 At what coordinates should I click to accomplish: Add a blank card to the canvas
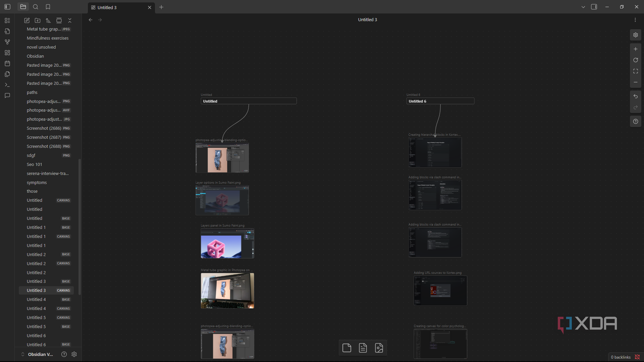[347, 348]
